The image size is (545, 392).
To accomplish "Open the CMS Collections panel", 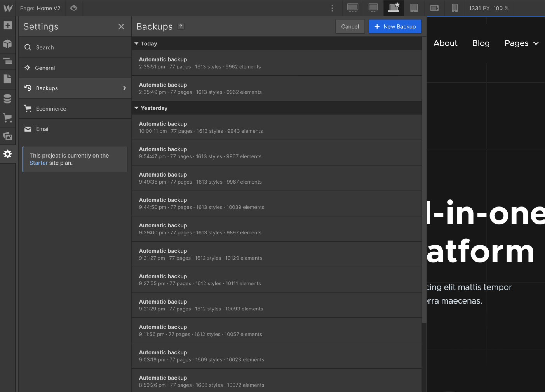I will pyautogui.click(x=7, y=99).
